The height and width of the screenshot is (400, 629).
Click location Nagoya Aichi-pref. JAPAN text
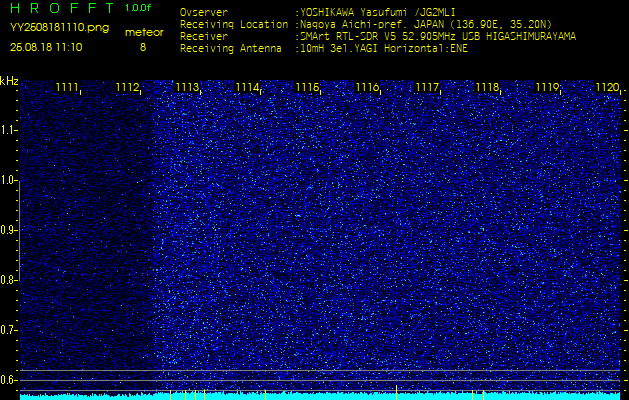click(x=371, y=25)
